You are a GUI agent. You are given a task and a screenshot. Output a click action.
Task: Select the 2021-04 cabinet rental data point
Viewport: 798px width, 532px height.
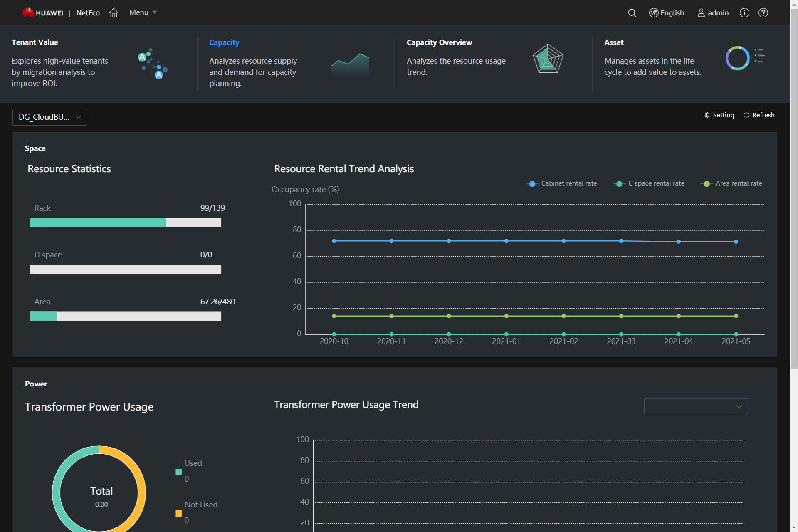coord(678,242)
